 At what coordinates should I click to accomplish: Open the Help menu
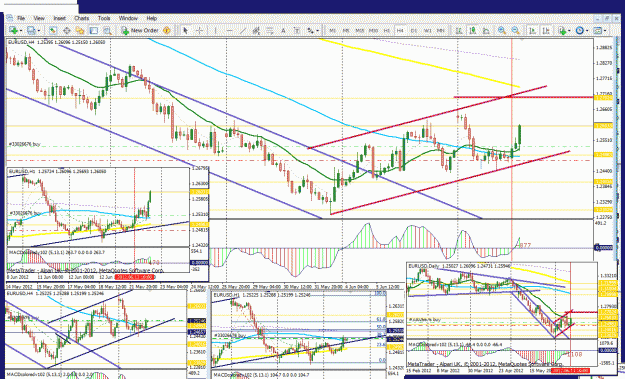coord(151,18)
